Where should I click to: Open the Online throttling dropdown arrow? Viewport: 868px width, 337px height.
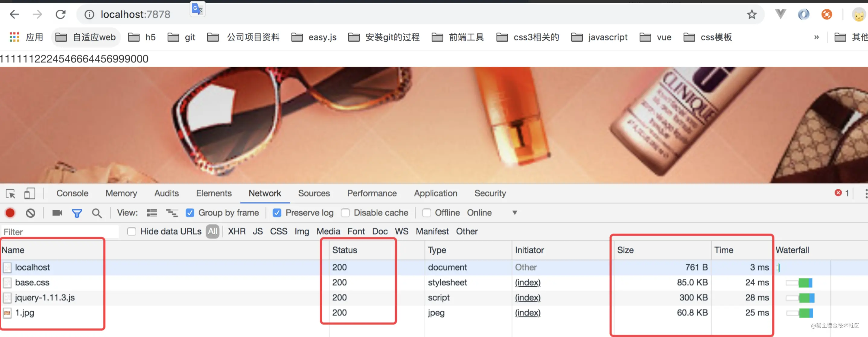515,213
